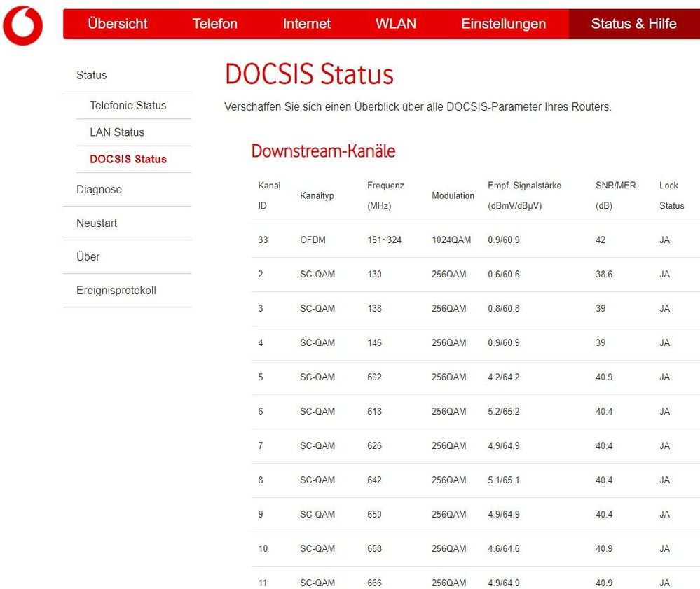Click the Frequenz (MHz) column header
Image resolution: width=700 pixels, height=589 pixels.
coord(385,195)
